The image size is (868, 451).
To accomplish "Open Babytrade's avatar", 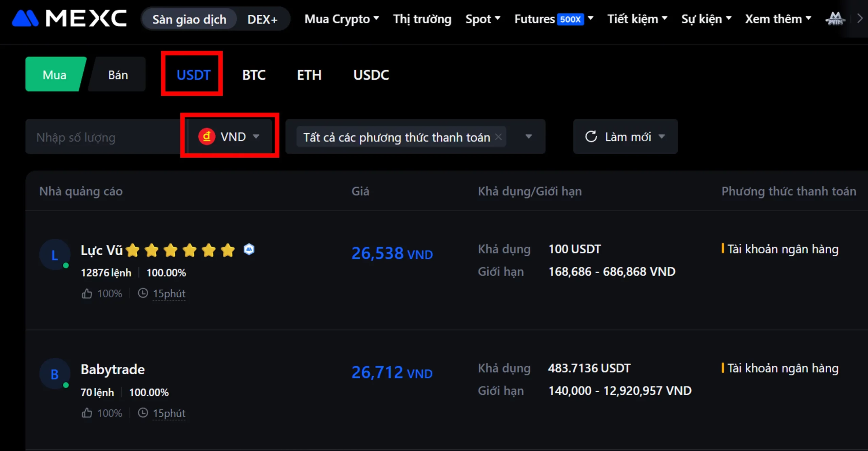I will pyautogui.click(x=55, y=374).
